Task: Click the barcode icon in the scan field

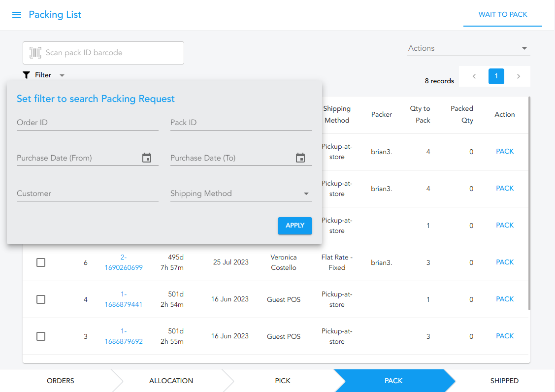Action: (x=34, y=53)
